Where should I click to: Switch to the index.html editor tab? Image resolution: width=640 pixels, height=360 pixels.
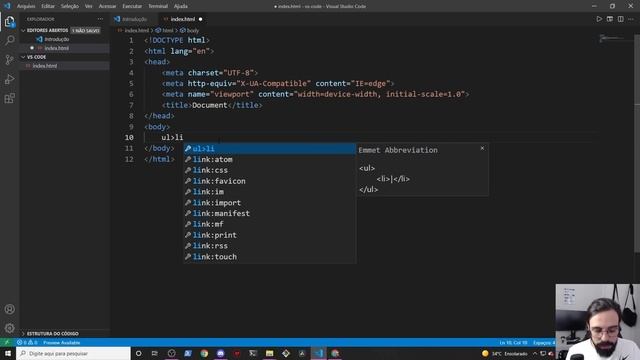(x=182, y=19)
